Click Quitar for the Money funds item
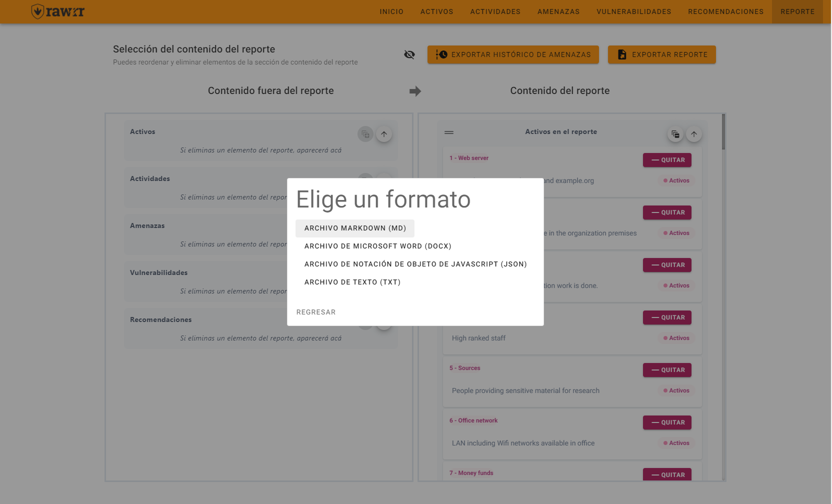Image resolution: width=832 pixels, height=504 pixels. pos(667,474)
